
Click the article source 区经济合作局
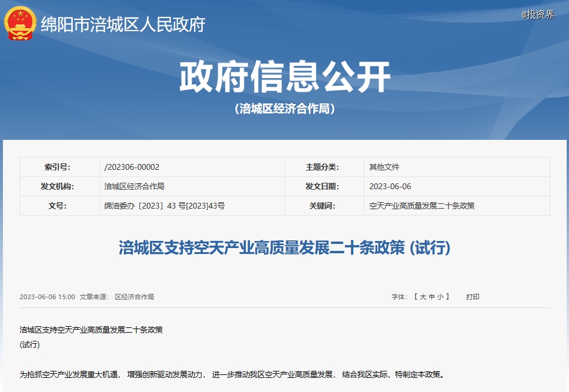[134, 297]
